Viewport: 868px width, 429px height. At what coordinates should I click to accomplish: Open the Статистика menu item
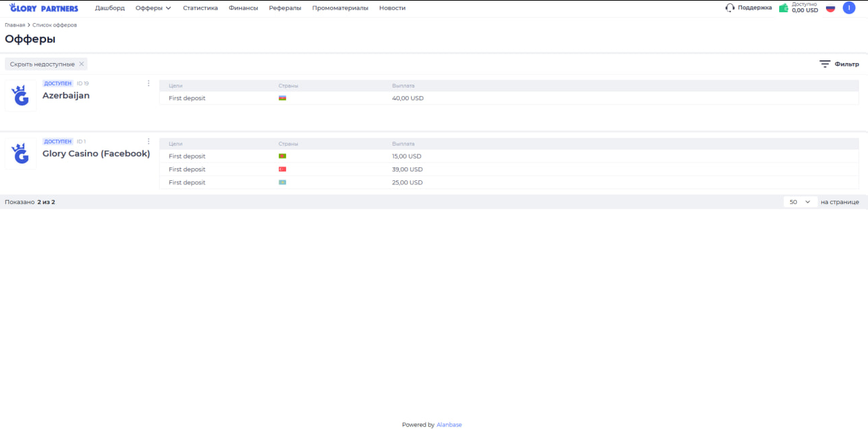(x=200, y=8)
